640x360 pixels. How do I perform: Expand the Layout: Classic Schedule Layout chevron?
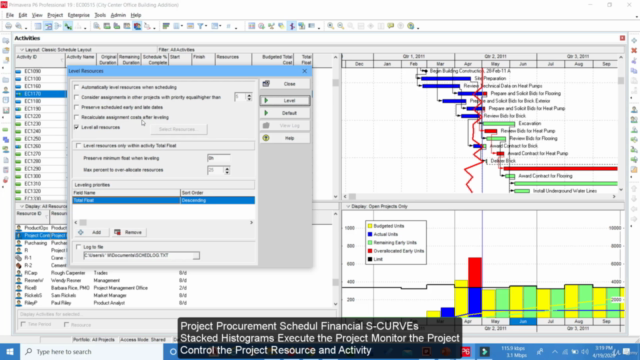[22, 49]
